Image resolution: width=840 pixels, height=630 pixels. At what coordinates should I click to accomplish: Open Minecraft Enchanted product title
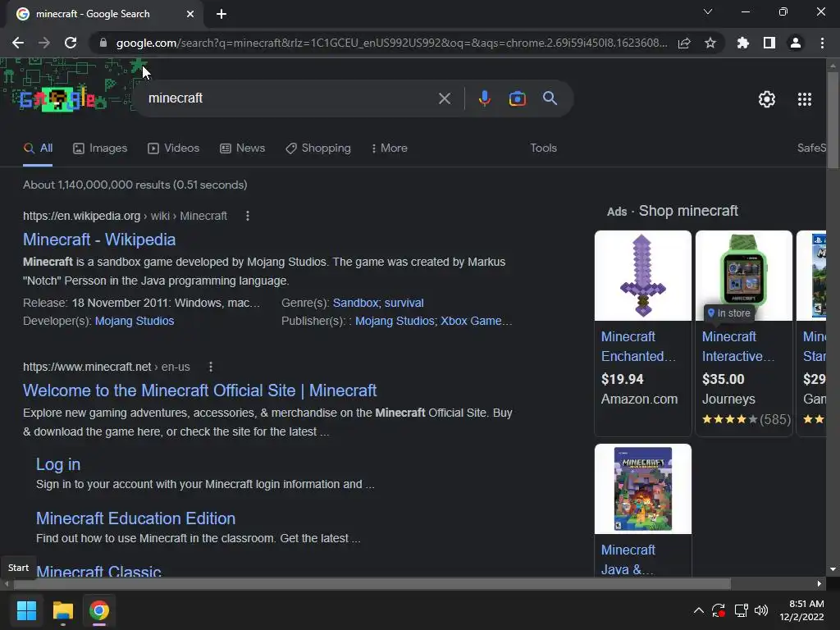(x=638, y=346)
